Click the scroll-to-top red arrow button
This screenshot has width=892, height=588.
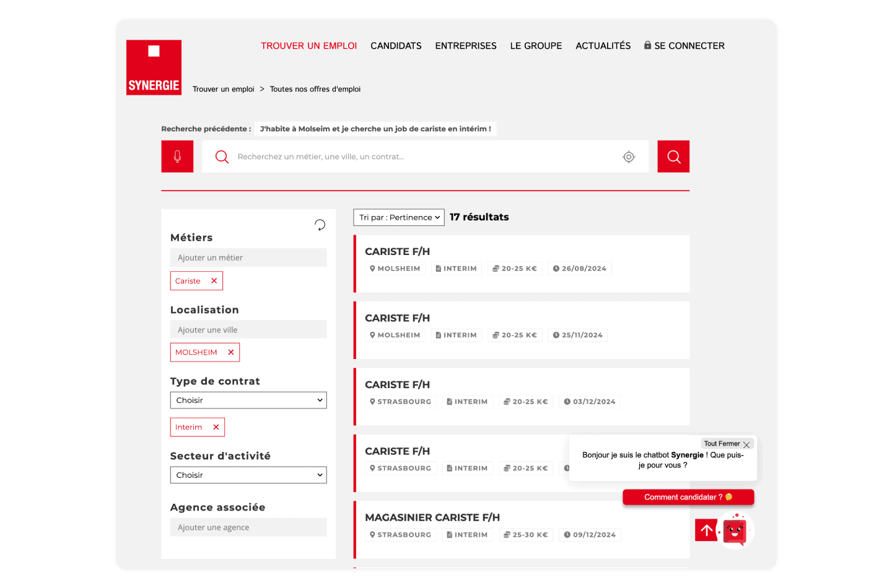tap(706, 530)
